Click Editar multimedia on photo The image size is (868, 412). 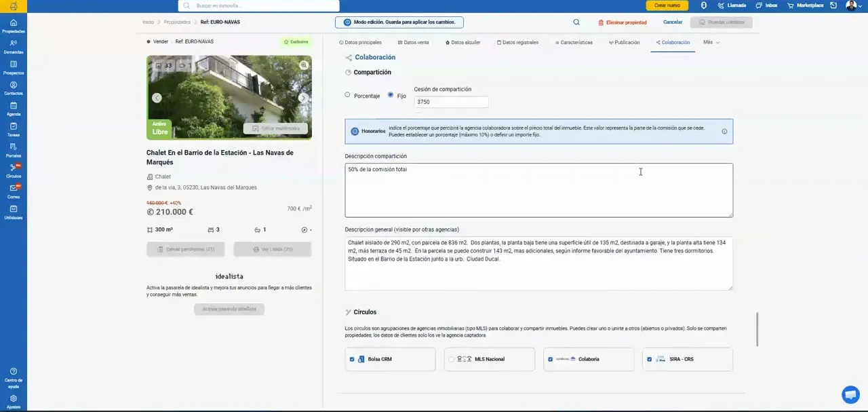tap(276, 128)
